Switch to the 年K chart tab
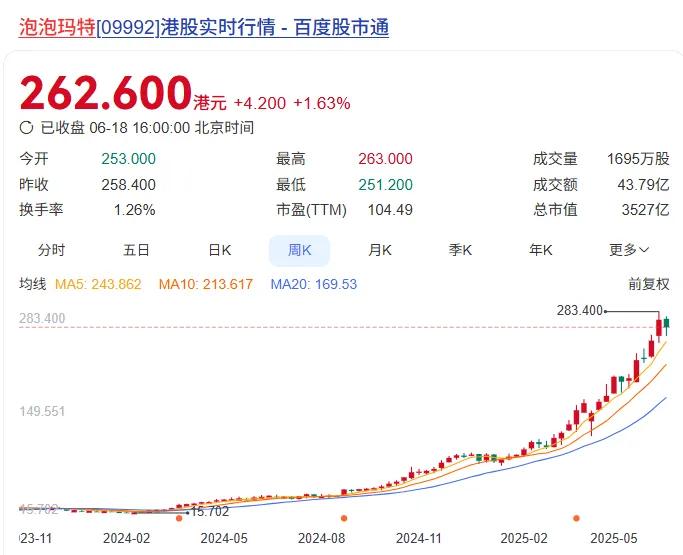683x555 pixels. coord(541,250)
